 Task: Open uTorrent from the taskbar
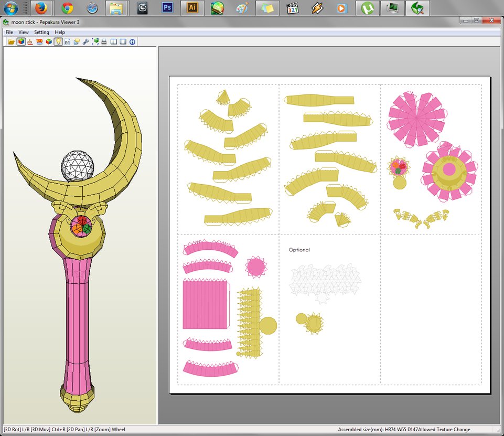click(x=368, y=8)
